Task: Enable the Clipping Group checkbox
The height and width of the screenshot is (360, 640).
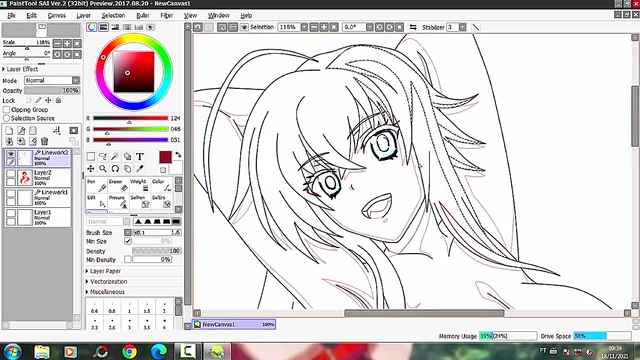Action: click(7, 109)
